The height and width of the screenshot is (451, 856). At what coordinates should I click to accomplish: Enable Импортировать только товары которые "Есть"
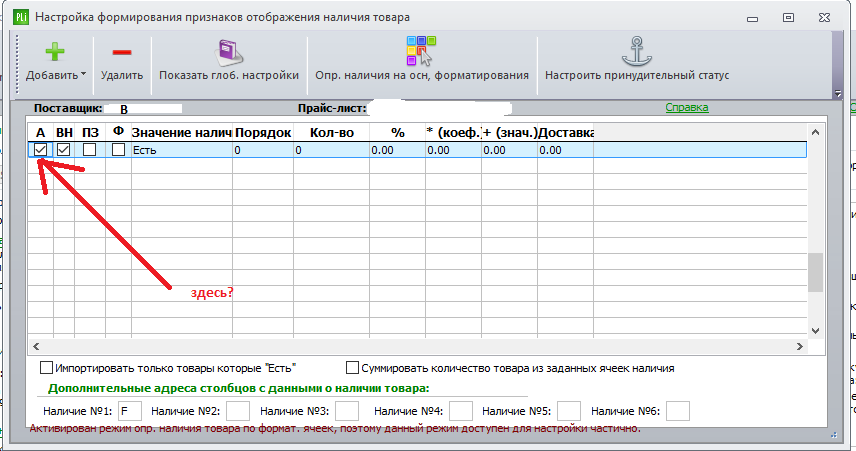point(46,368)
